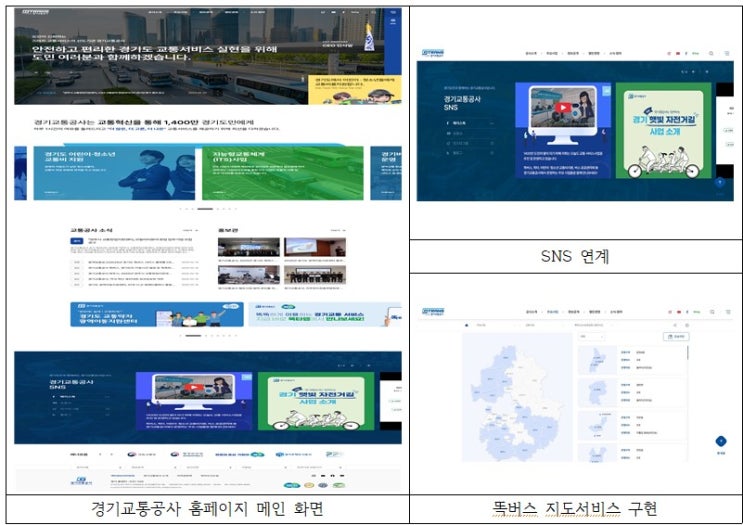Click the footer logo on main homepage panel
Viewport: 743px width, 525px height.
82,480
